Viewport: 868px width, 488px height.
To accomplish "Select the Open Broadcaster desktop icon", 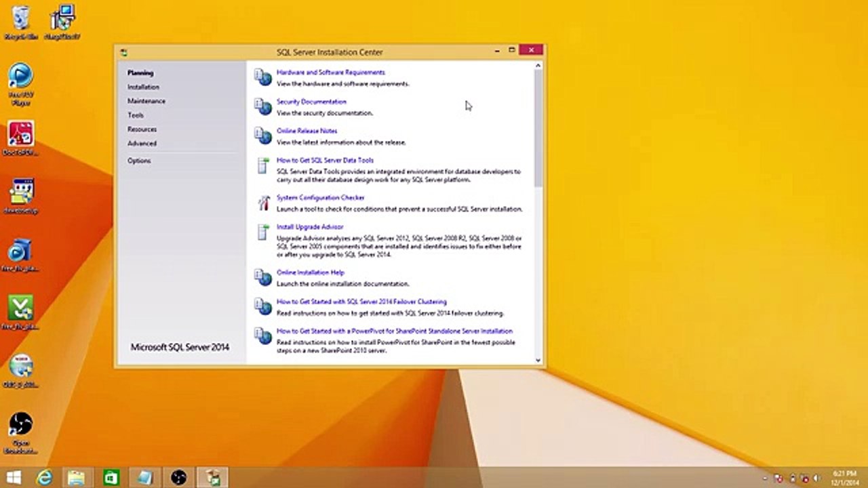I will (x=21, y=434).
